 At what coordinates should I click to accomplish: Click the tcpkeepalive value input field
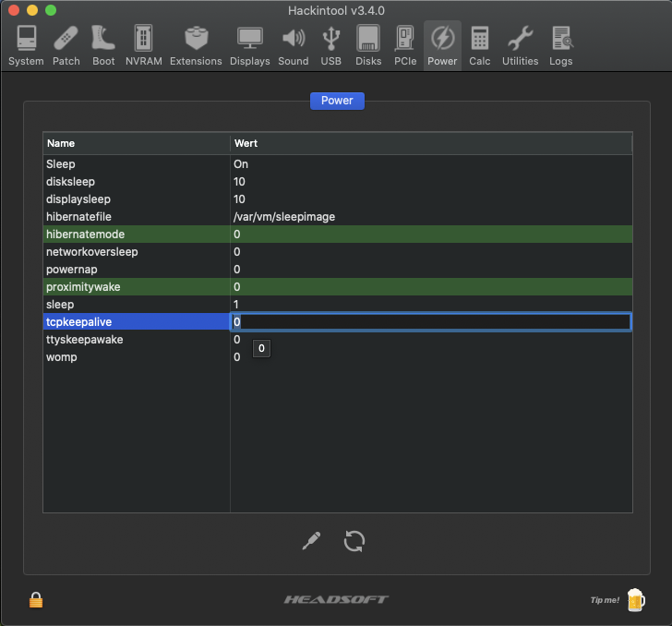tap(431, 322)
